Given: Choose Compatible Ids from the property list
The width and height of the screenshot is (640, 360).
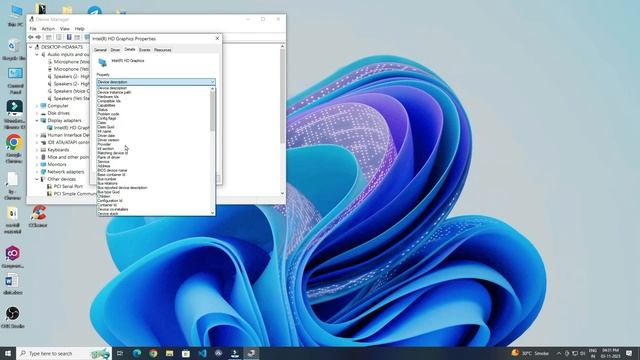Looking at the screenshot, I should [x=109, y=101].
